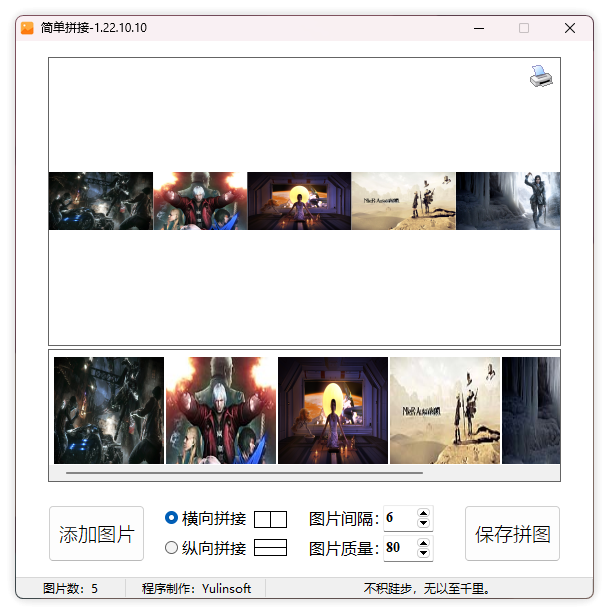This screenshot has width=609, height=614.
Task: Click the horizontal layout icon beside 横向拼接
Action: point(270,519)
